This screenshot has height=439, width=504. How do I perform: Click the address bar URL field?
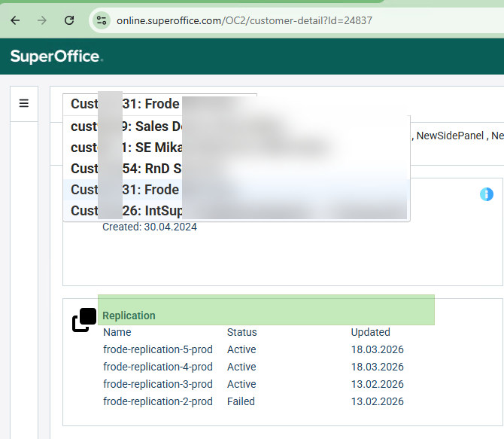tap(244, 20)
